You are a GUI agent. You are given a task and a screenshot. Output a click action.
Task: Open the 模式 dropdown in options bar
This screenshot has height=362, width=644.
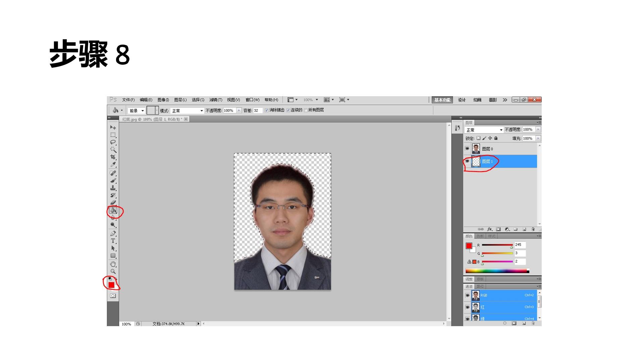point(187,111)
